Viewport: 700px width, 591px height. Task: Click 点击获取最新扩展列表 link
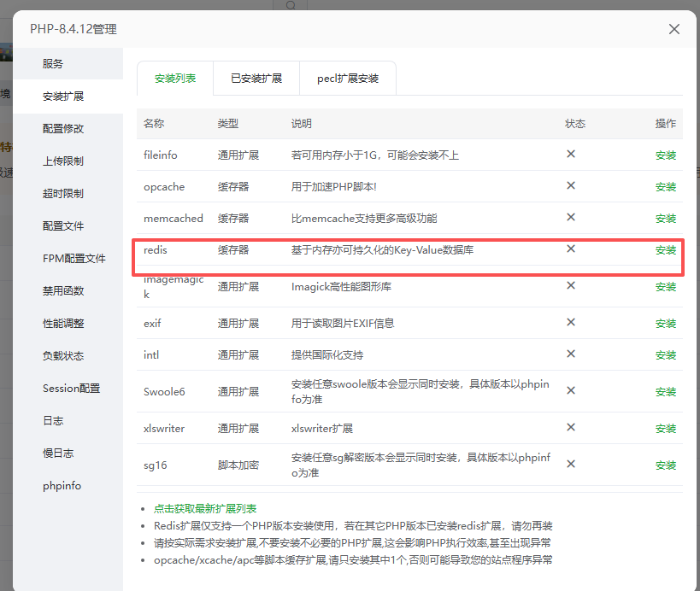click(204, 509)
